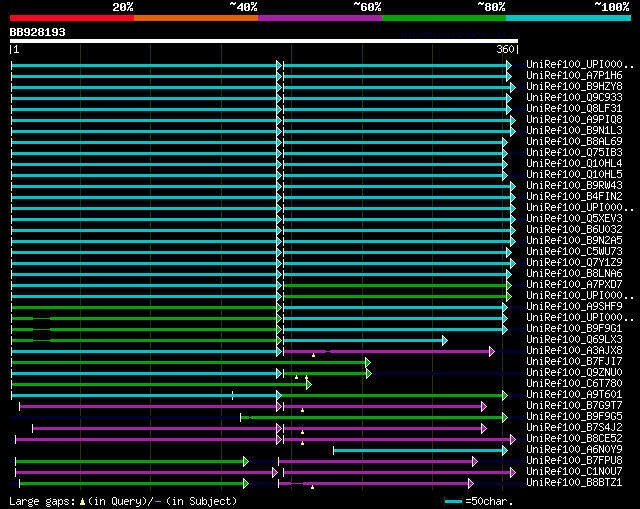The image size is (640, 509).
Task: Click the yellow gap marker under the B7G9T7 row
Action: coord(302,410)
